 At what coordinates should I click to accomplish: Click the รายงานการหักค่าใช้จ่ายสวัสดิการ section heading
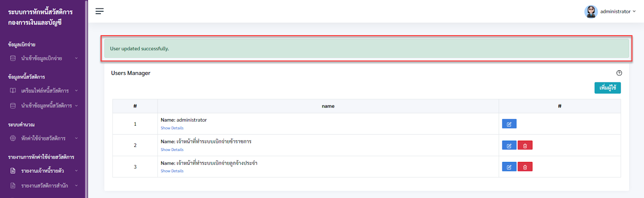coord(41,157)
